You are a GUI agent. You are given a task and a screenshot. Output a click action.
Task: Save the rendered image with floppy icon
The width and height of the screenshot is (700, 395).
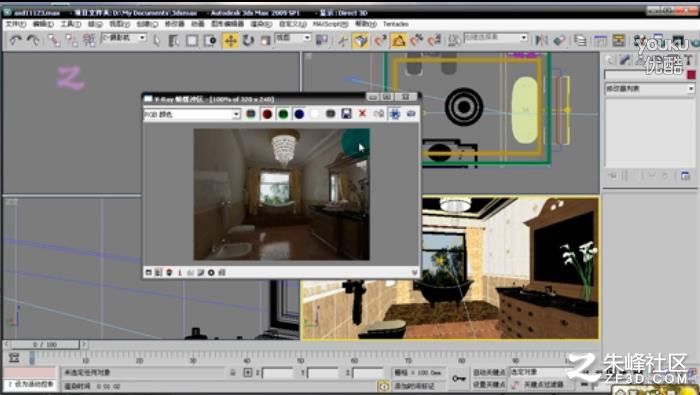pos(346,114)
